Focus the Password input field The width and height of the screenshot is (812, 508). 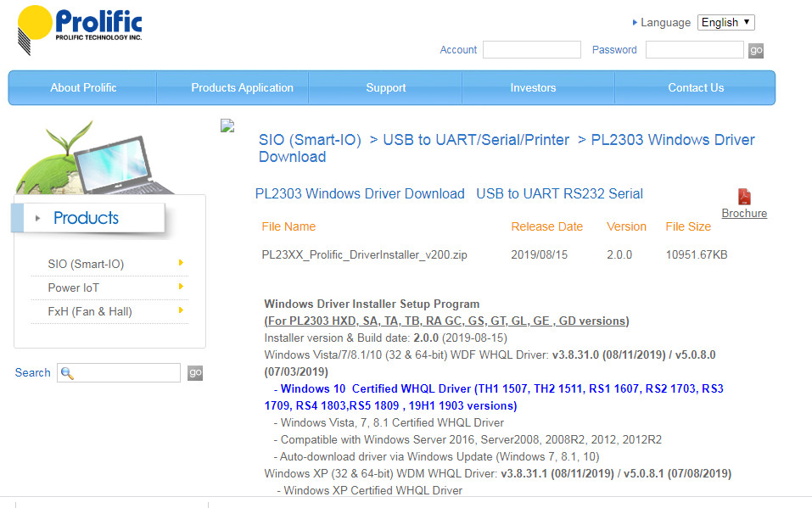click(694, 50)
